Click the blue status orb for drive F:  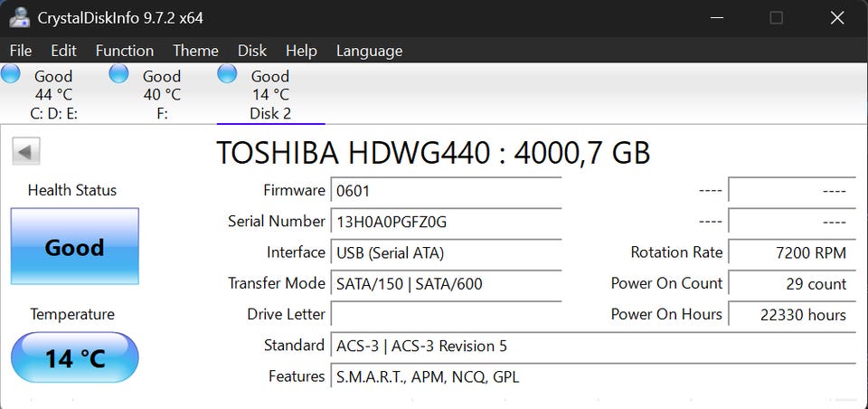pyautogui.click(x=118, y=74)
